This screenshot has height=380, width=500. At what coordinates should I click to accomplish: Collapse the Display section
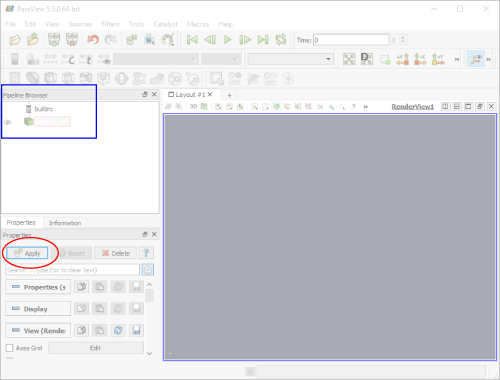[38, 309]
